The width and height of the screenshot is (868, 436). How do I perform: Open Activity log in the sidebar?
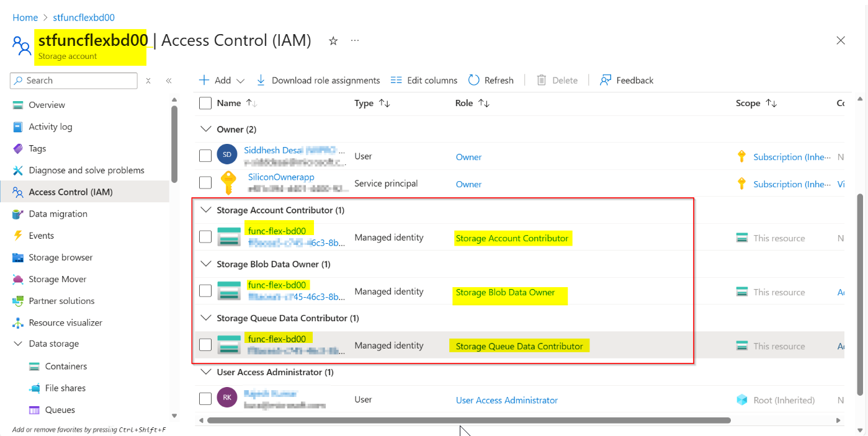(50, 127)
